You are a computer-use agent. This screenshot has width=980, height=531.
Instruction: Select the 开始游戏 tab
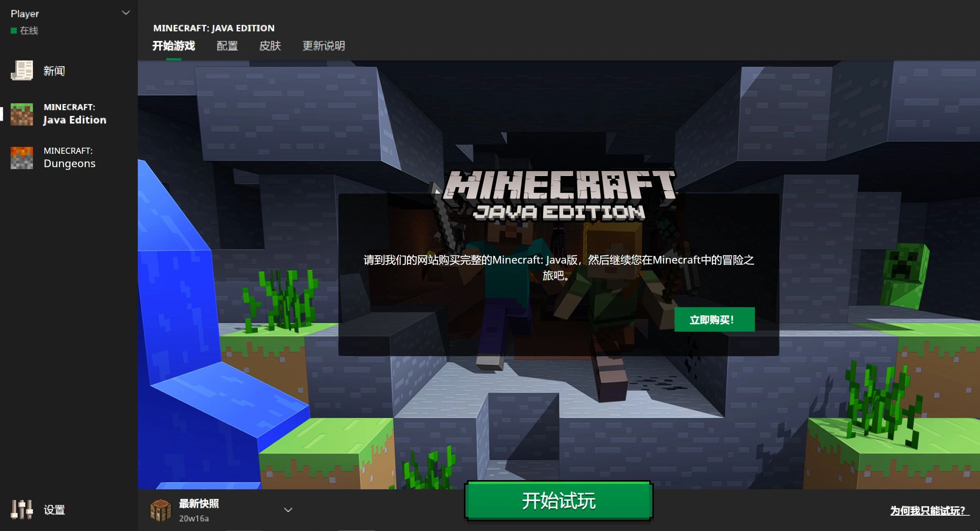click(174, 46)
